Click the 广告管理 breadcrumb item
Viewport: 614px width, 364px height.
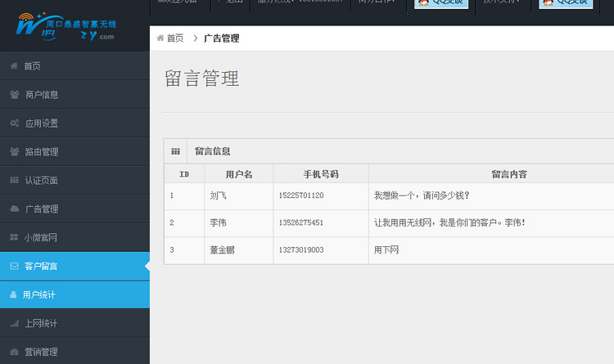[222, 38]
